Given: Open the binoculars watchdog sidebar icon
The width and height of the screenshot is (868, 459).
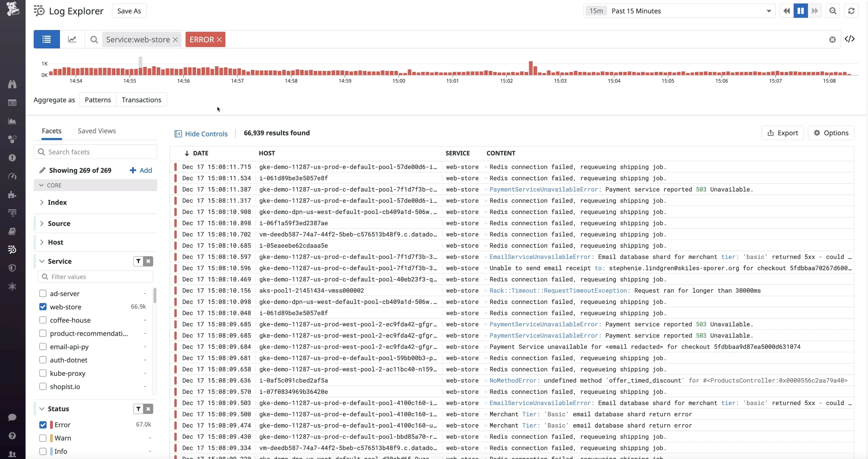Looking at the screenshot, I should pos(12,84).
